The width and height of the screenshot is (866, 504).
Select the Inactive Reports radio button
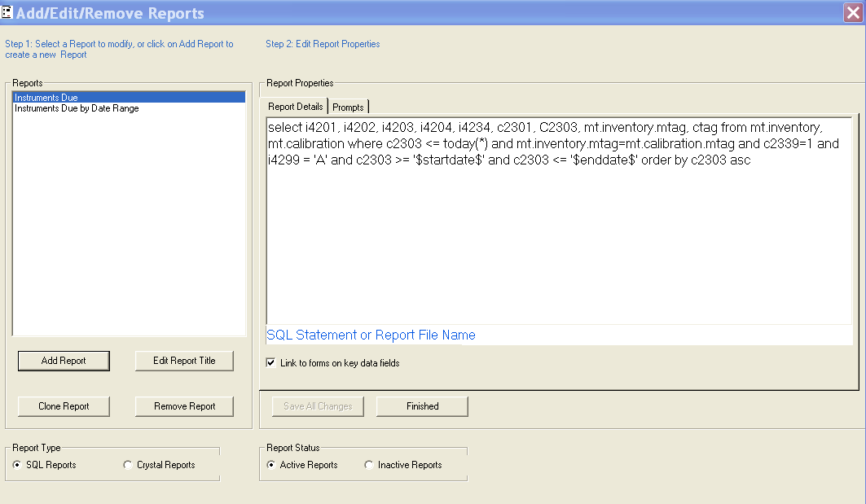coord(369,464)
